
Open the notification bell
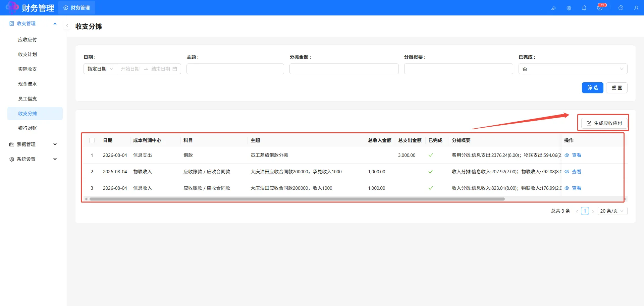[584, 8]
